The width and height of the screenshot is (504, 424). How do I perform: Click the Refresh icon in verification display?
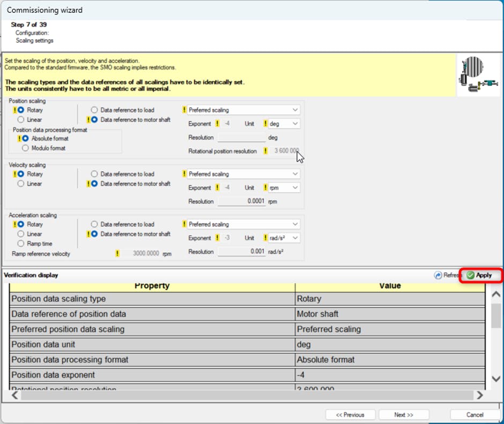[438, 275]
